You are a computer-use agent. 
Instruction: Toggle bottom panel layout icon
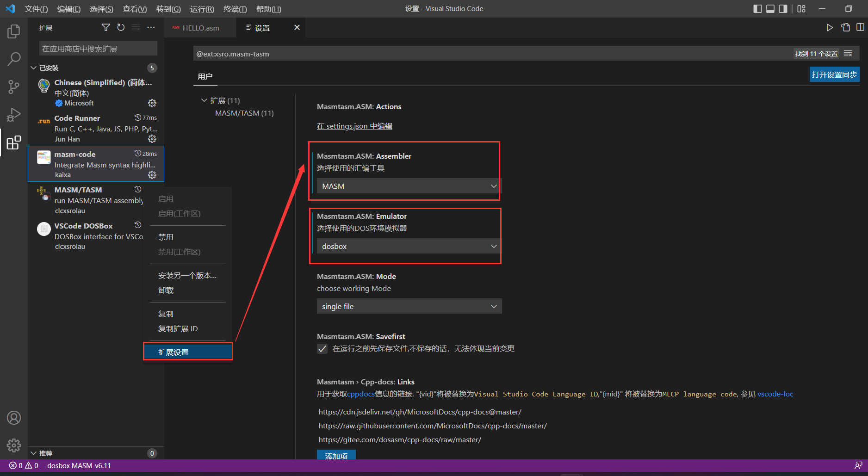coord(770,9)
